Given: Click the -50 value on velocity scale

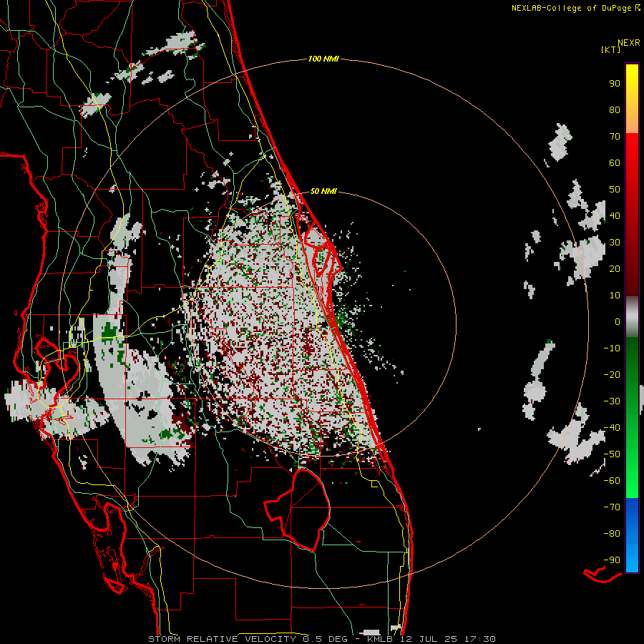Looking at the screenshot, I should point(612,454).
